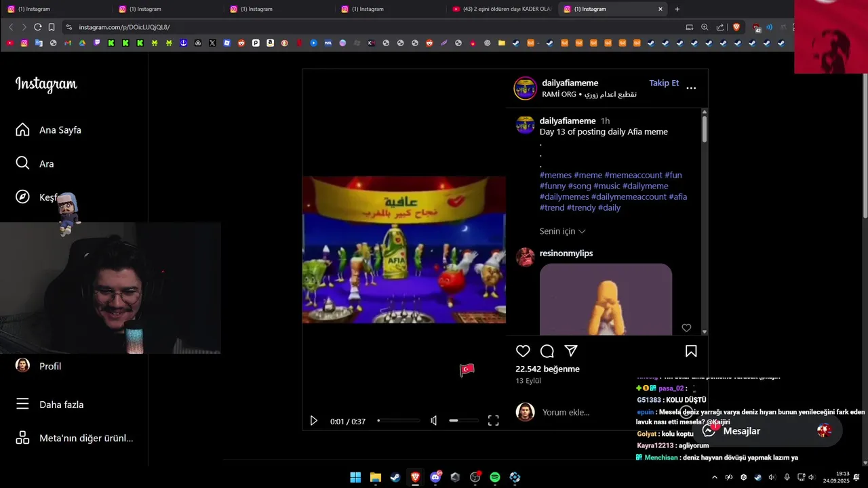The height and width of the screenshot is (488, 868).
Task: Go back in browser history
Action: (11, 27)
